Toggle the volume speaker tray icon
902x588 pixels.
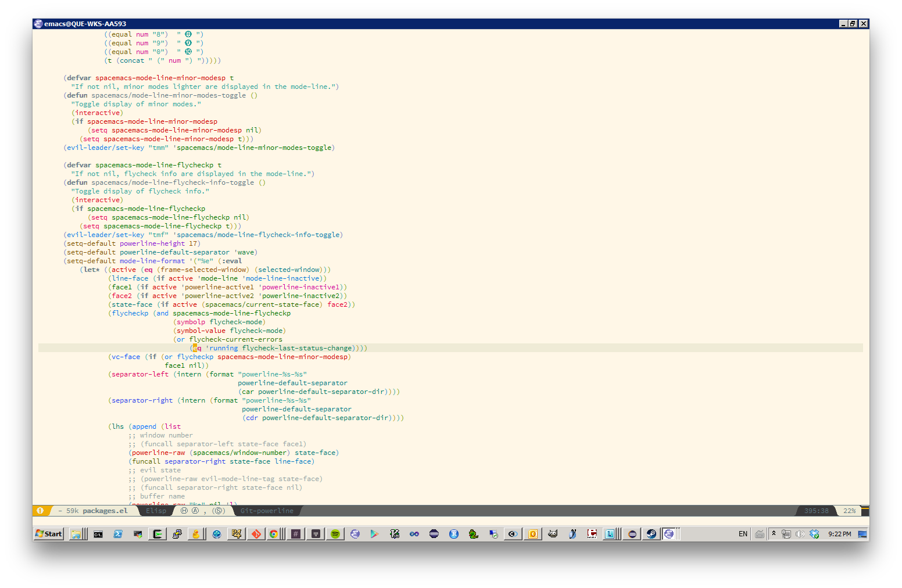point(800,533)
